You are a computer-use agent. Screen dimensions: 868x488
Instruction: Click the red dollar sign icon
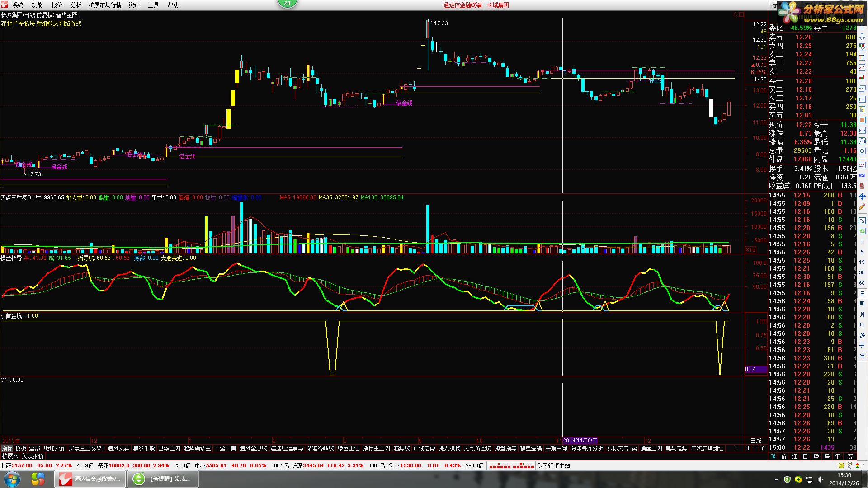point(862,186)
